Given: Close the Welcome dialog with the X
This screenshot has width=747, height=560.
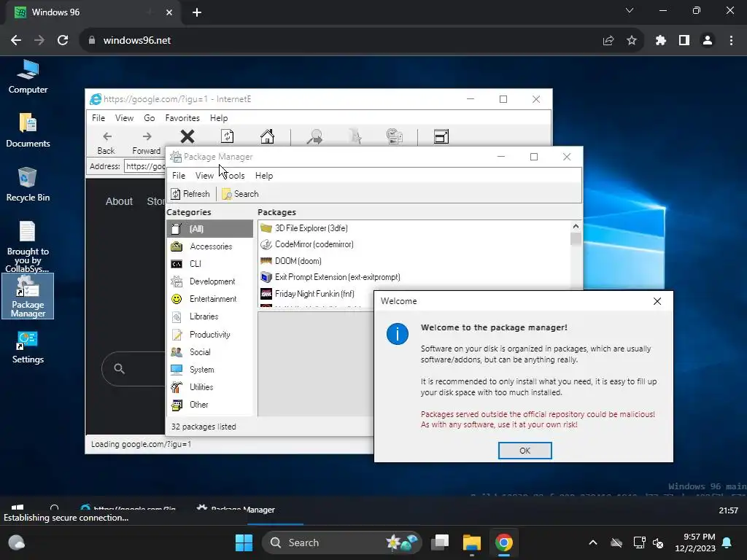Looking at the screenshot, I should coord(657,301).
